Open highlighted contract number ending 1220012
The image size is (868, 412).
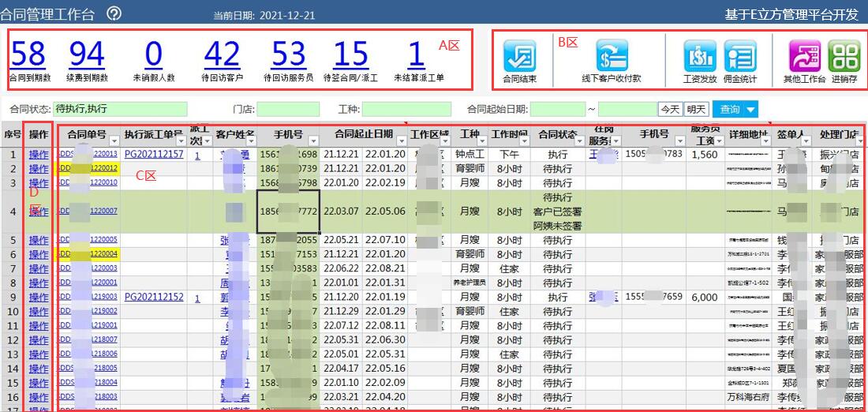pyautogui.click(x=88, y=168)
